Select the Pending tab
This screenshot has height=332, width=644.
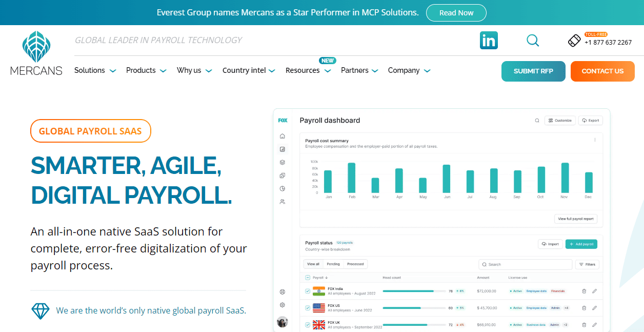pos(333,264)
